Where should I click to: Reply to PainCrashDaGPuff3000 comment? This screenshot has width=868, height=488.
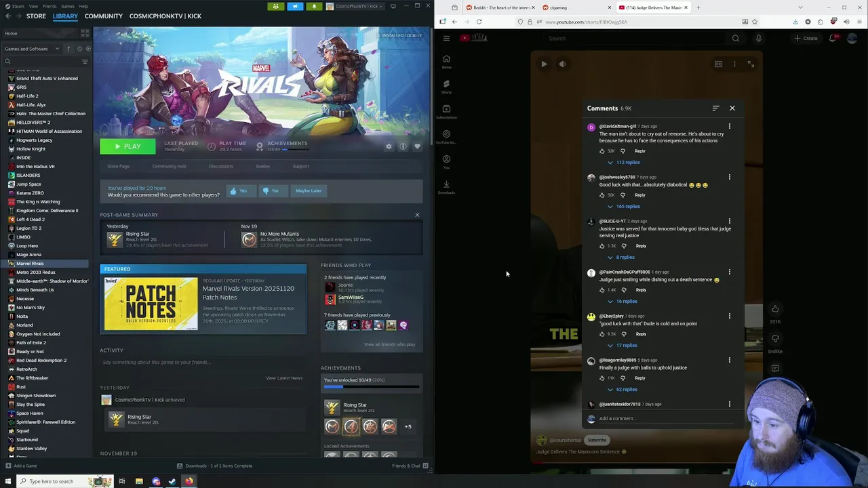tap(641, 290)
